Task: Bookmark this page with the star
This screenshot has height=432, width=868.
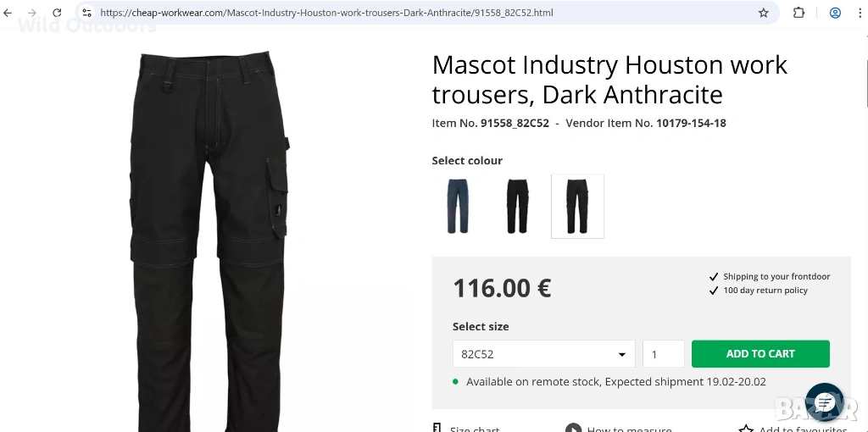Action: coord(763,13)
